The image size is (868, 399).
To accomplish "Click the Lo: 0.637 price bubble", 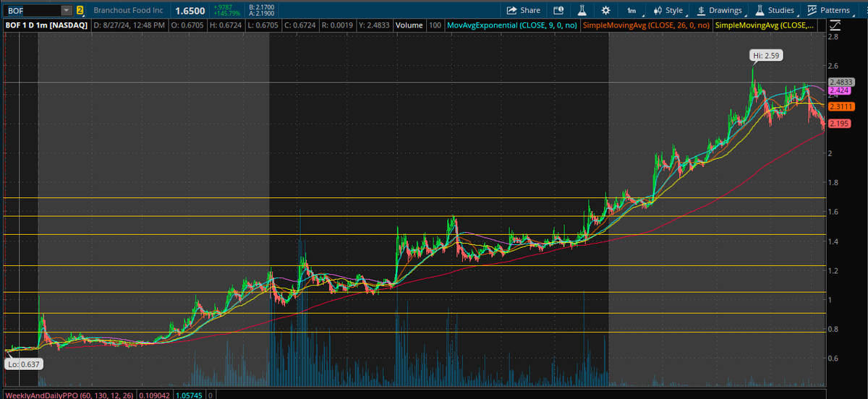I will coord(23,364).
